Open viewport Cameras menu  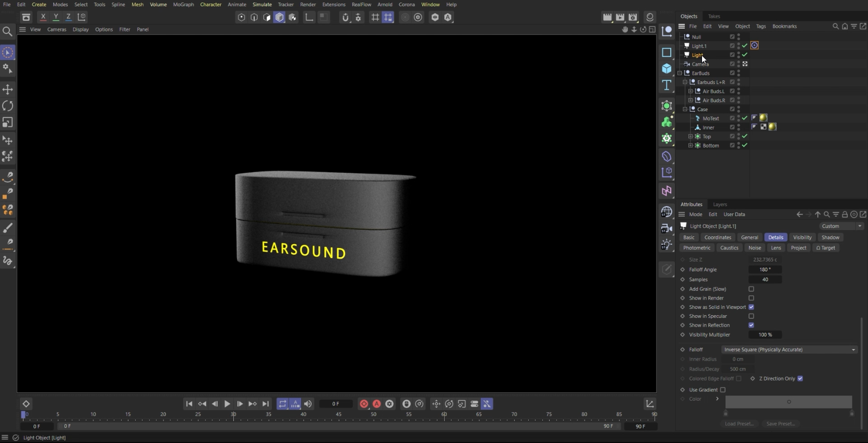coord(56,30)
